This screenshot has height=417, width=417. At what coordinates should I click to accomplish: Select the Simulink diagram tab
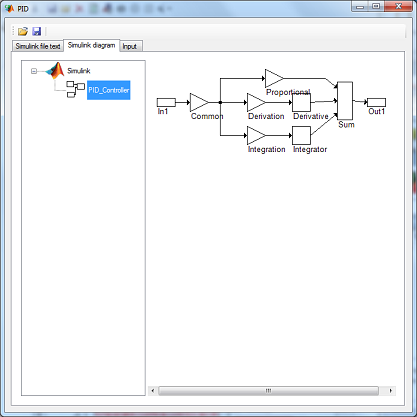tap(91, 45)
